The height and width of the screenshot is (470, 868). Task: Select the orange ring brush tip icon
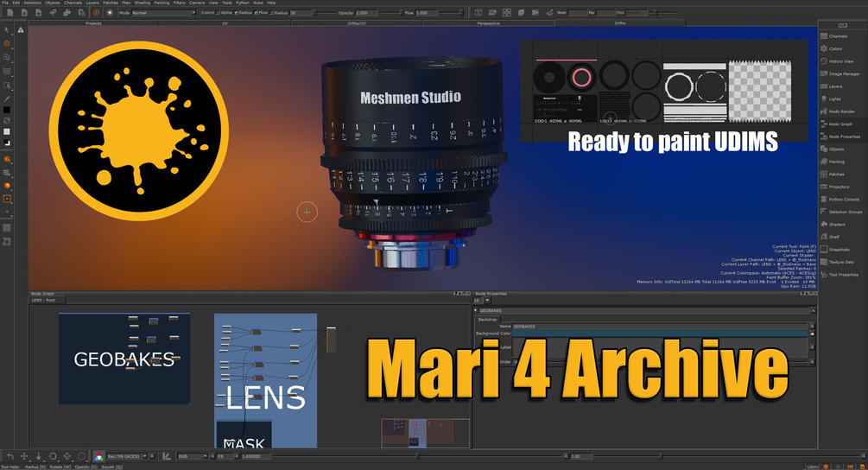pos(96,12)
